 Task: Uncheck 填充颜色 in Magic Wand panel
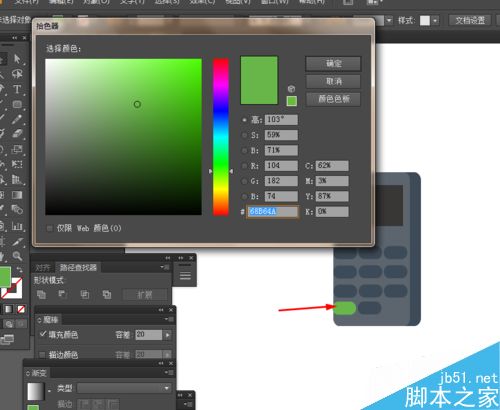click(x=42, y=334)
